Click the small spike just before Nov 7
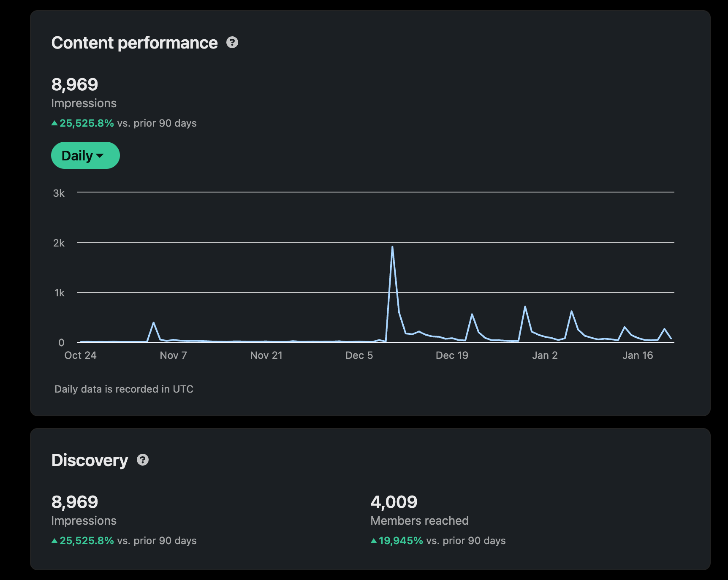The width and height of the screenshot is (728, 580). point(153,323)
